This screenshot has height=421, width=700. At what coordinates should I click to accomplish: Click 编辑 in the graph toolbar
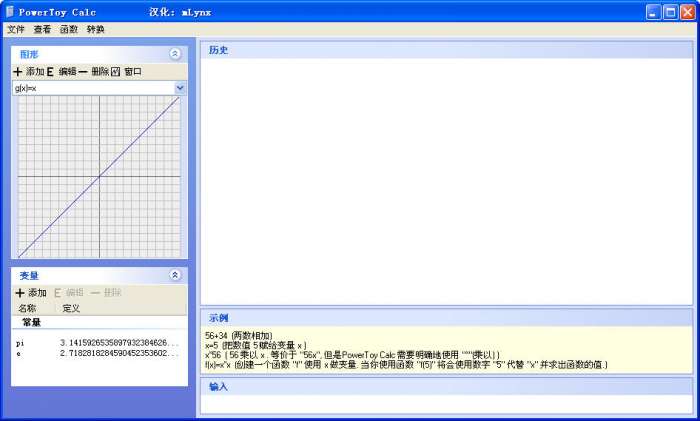[62, 71]
